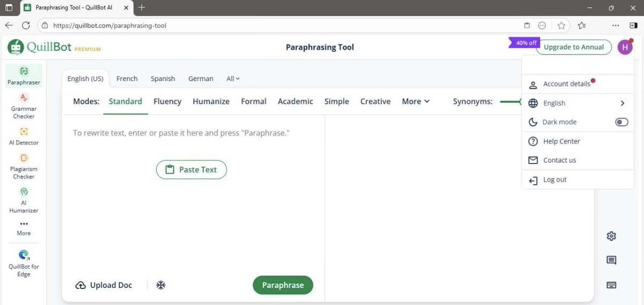Select Spanish language tab
The image size is (644, 305).
pyautogui.click(x=163, y=78)
